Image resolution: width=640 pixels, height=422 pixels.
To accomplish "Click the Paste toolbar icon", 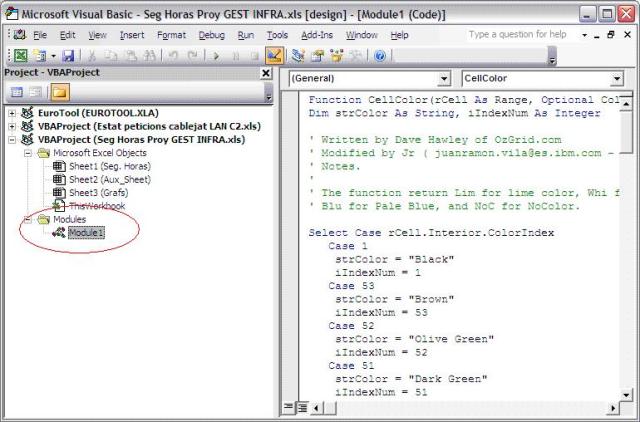I will (x=130, y=55).
